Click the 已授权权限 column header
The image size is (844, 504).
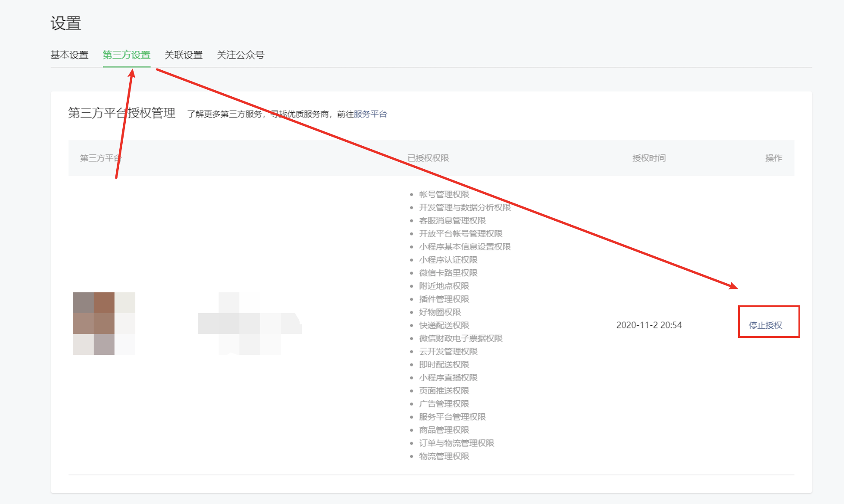pyautogui.click(x=428, y=158)
